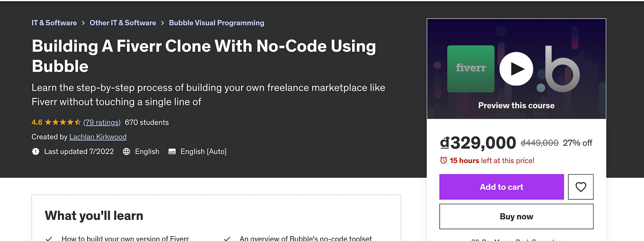This screenshot has height=241, width=644.
Task: Play the course preview video
Action: point(516,69)
